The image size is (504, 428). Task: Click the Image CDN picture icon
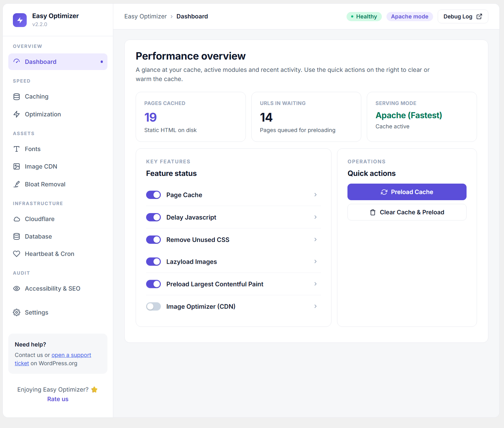pos(17,166)
